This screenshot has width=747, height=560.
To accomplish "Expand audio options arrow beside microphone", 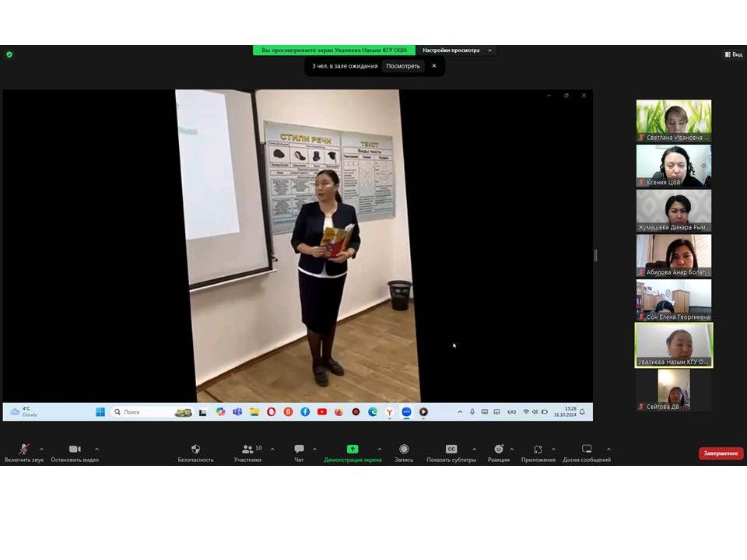I will 41,449.
